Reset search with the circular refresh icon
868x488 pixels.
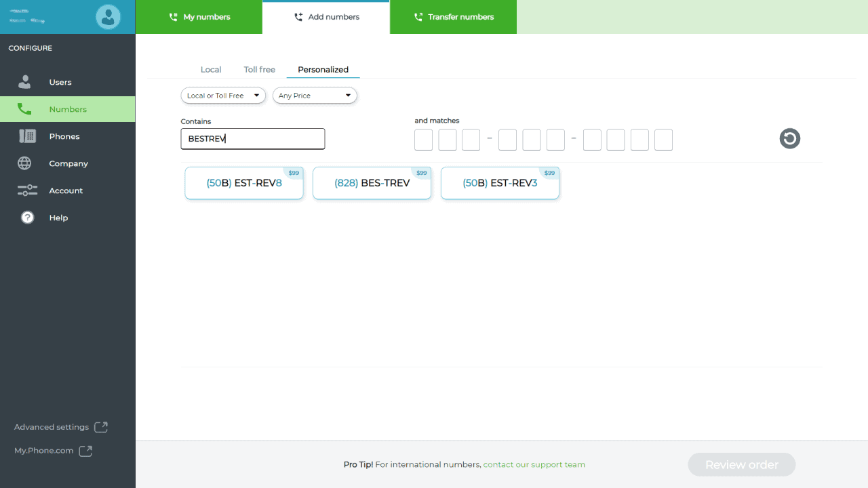(x=789, y=139)
